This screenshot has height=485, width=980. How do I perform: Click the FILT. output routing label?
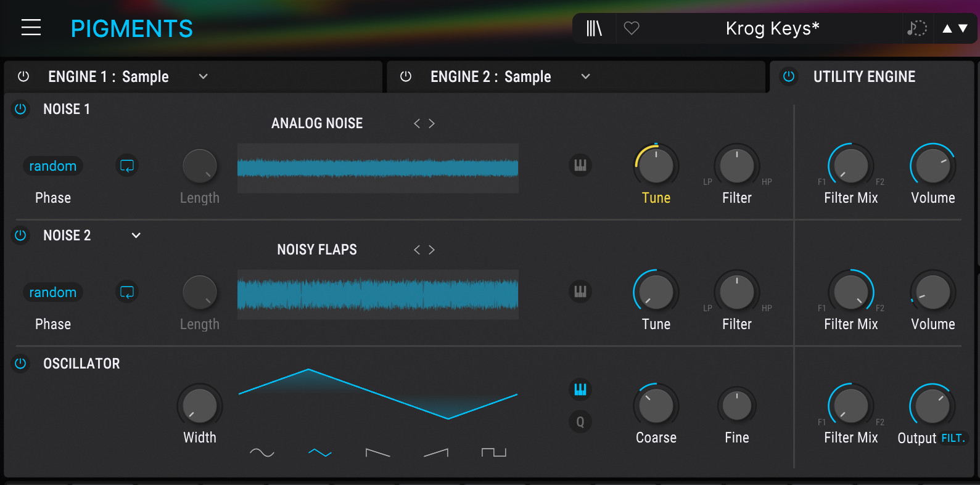tap(953, 438)
